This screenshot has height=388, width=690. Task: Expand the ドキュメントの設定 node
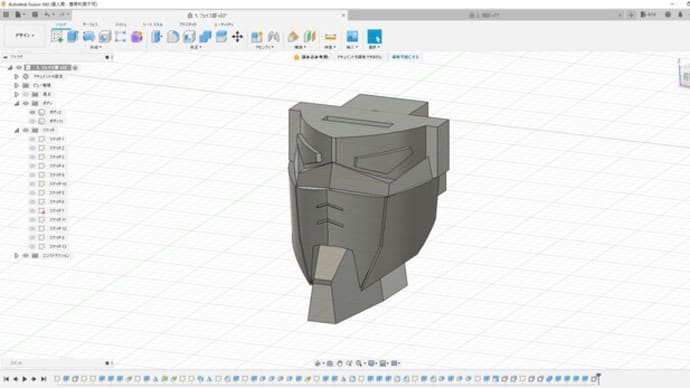coord(17,76)
